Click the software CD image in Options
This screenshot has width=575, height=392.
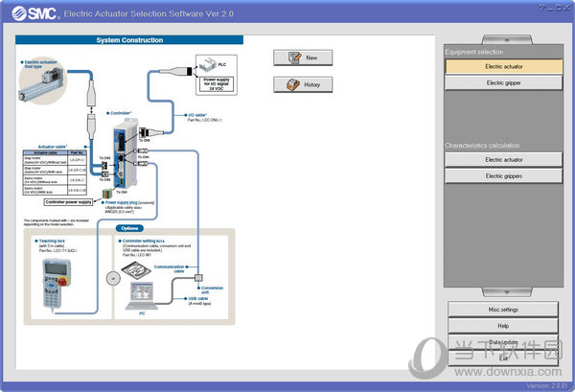pos(136,270)
